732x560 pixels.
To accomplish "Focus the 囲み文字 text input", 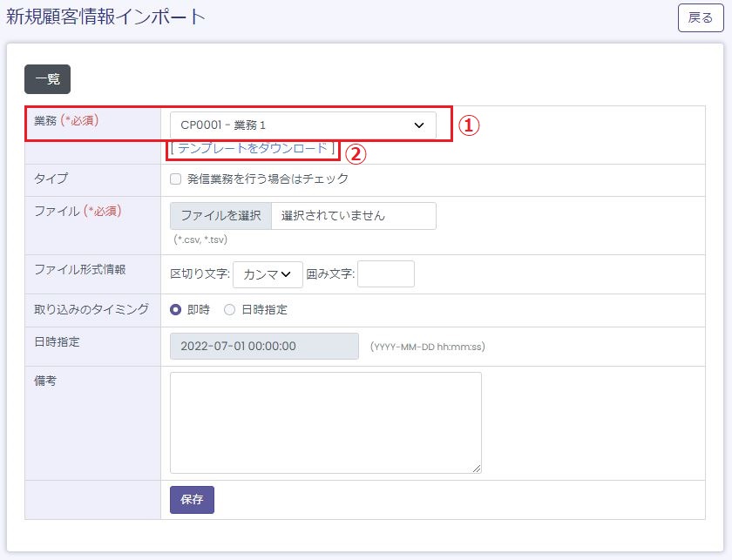I will pos(385,274).
